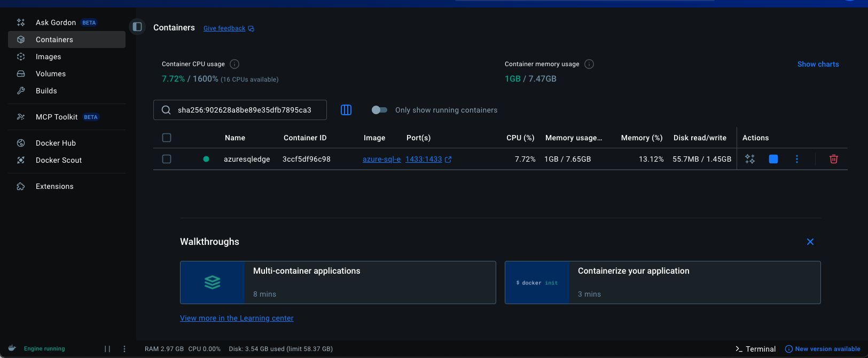Viewport: 868px width, 358px height.
Task: Open Docker Hub from sidebar
Action: coord(67,143)
